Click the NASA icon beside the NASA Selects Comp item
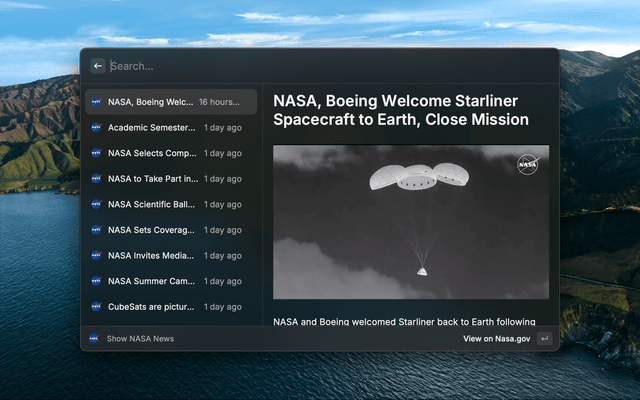640x400 pixels. [x=96, y=153]
